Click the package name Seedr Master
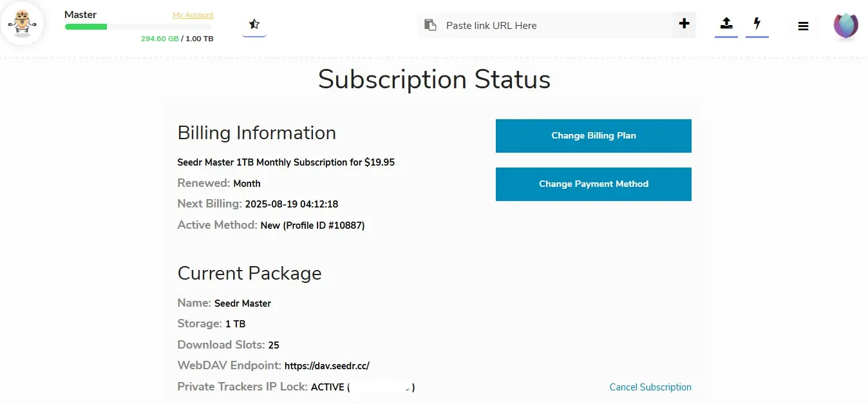Screen dimensions: 868x404 pos(243,303)
